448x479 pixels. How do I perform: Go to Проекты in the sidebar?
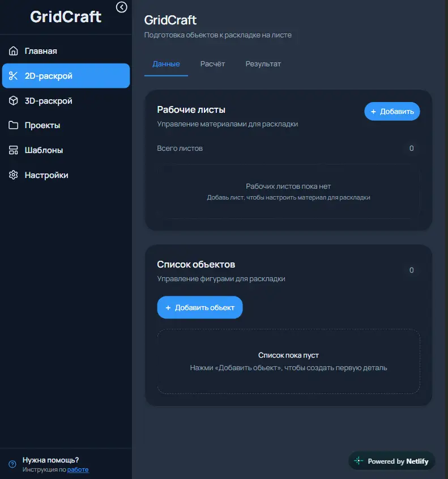click(66, 125)
